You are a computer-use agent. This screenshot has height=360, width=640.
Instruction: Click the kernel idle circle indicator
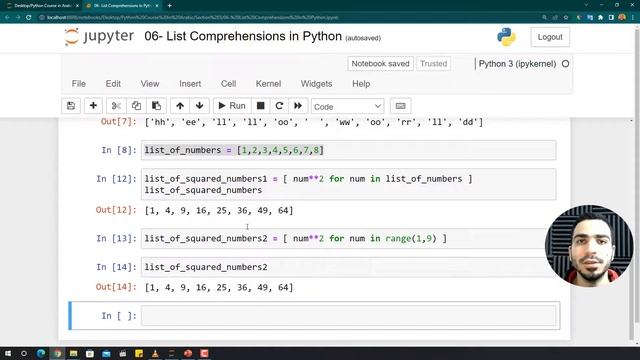(x=565, y=64)
